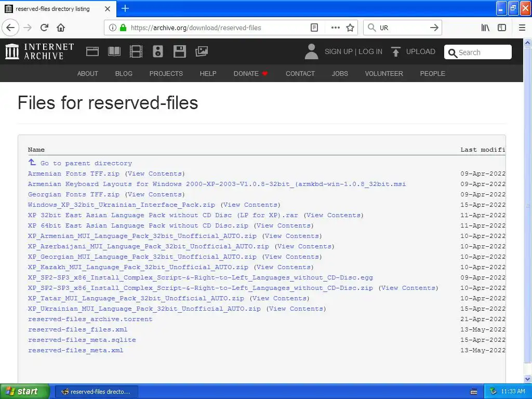Download Windows_XP_32bit_Ukrainian_Interface_Pack.zip
532x399 pixels.
coord(122,205)
